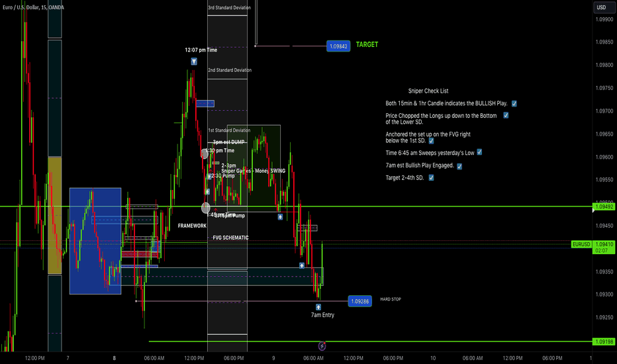Select the small arrow icon beside 2:30 Pump

[x=209, y=176]
